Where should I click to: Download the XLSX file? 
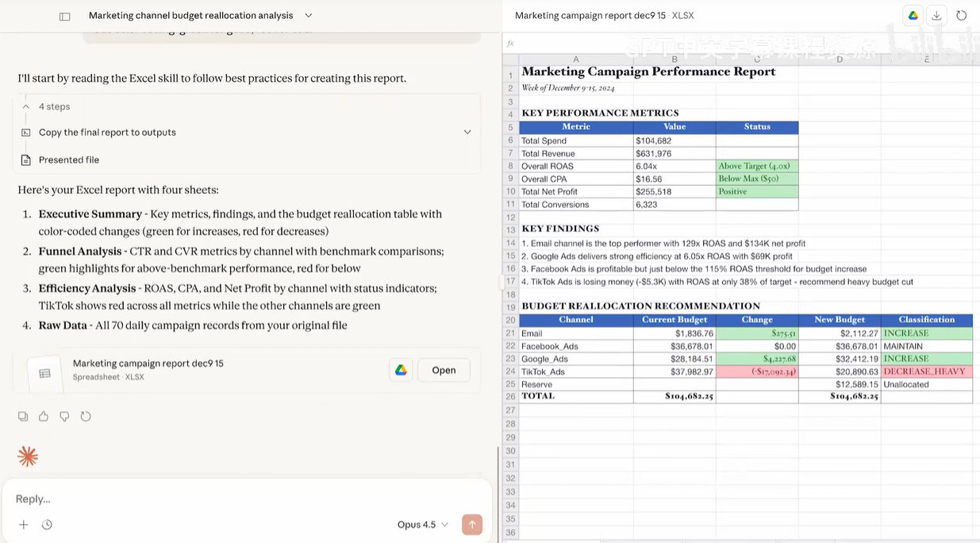click(x=936, y=16)
